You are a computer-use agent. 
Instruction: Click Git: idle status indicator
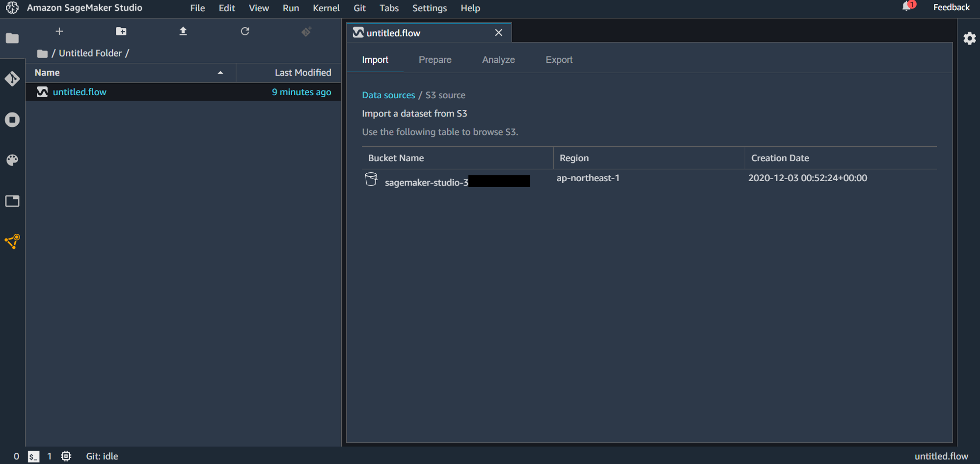point(102,456)
